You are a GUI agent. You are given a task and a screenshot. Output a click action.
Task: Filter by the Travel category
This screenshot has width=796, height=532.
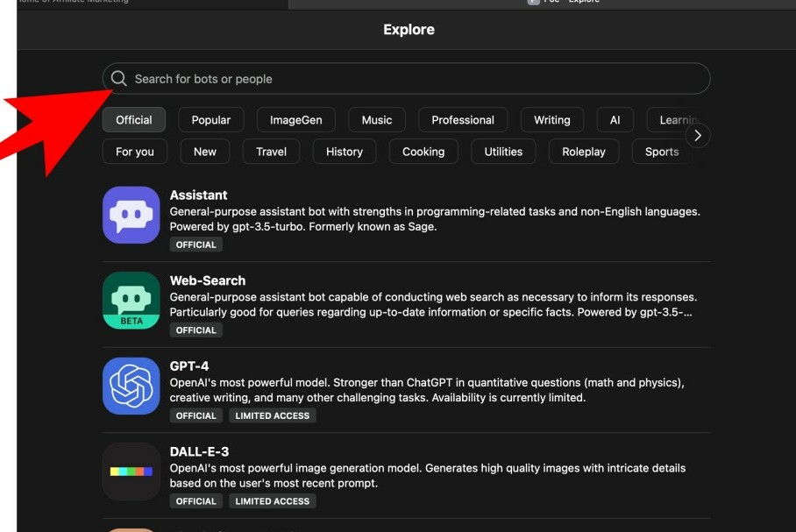point(271,152)
